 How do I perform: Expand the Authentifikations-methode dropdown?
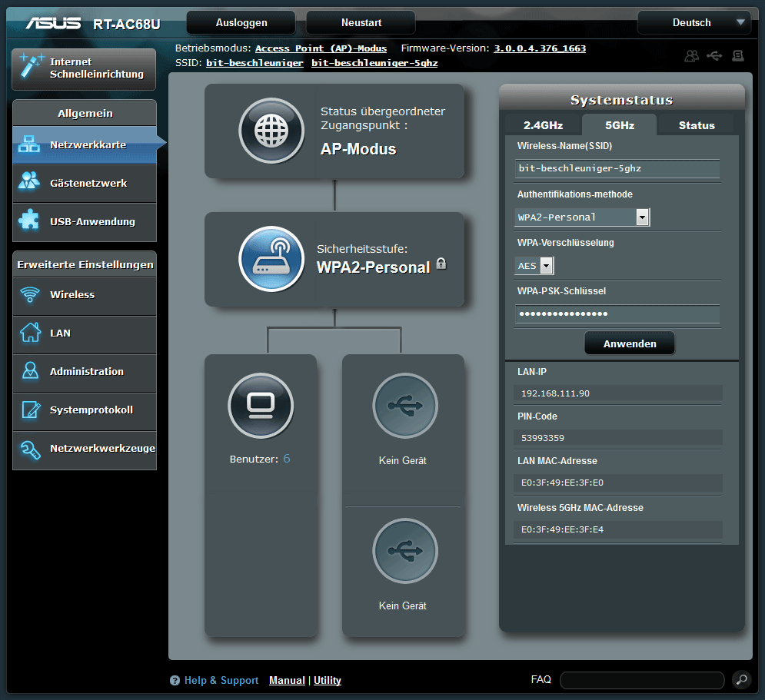coord(642,217)
